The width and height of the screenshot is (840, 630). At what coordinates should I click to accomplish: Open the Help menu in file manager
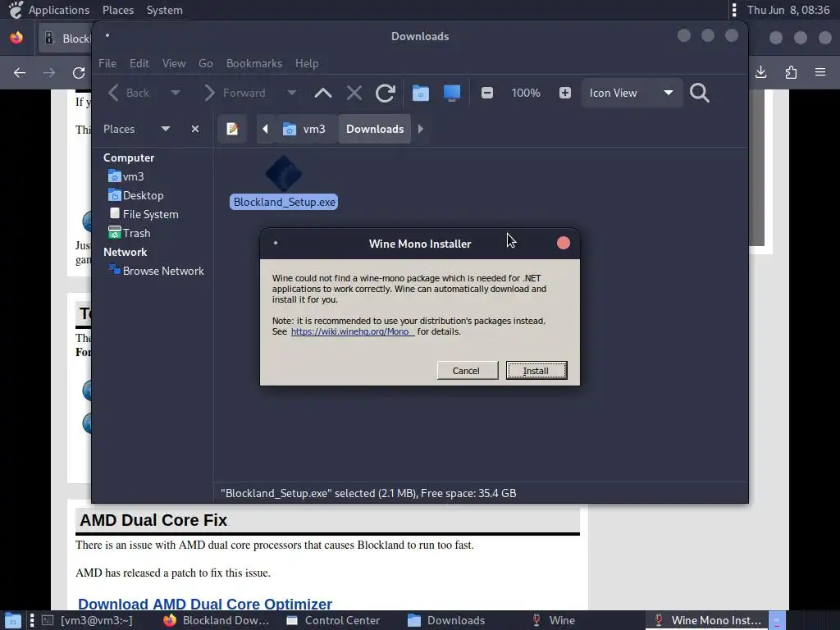tap(307, 63)
